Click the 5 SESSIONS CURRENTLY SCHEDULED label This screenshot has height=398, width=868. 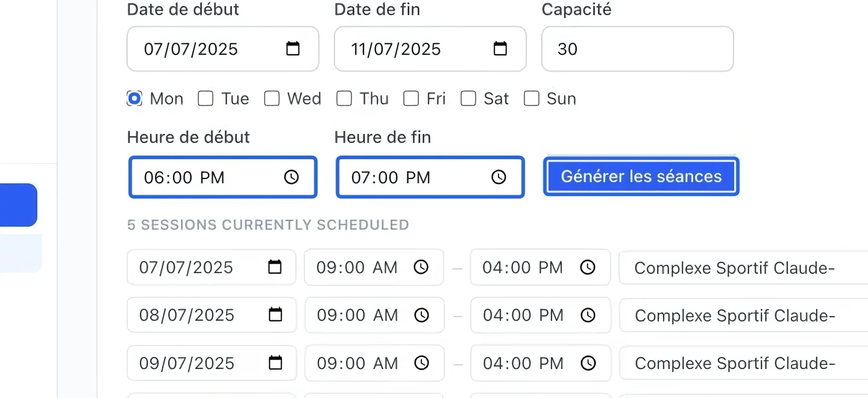click(x=268, y=225)
